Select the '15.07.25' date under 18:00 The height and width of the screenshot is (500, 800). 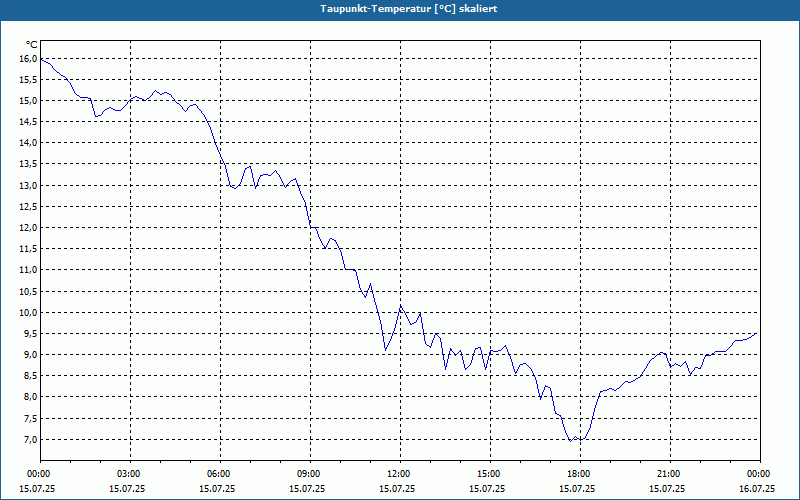[x=577, y=489]
